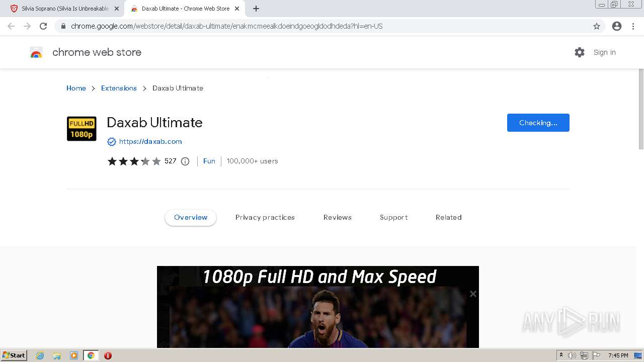Open the 'chrome web store' title link
The width and height of the screenshot is (644, 362).
[x=97, y=52]
